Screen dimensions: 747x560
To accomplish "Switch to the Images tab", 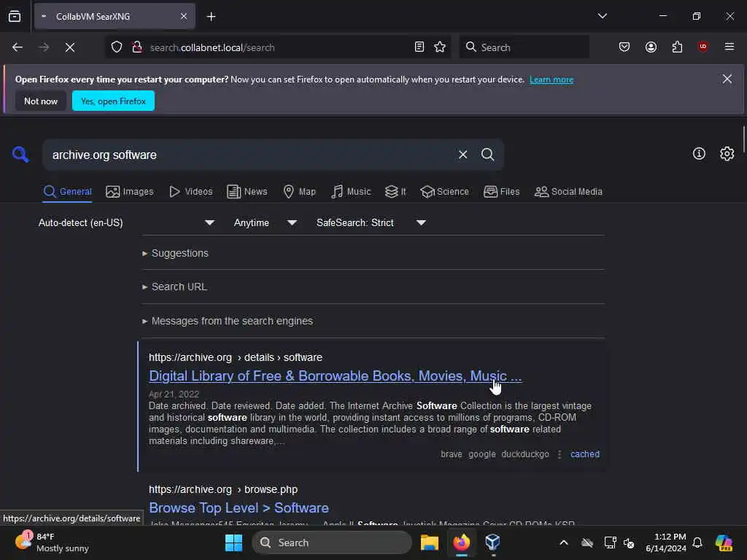I will coord(130,192).
